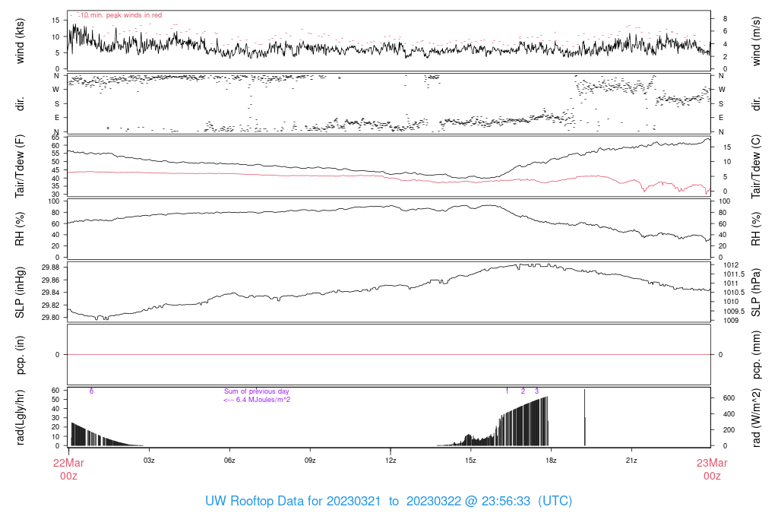Click the "06z" time tick label

(x=229, y=461)
